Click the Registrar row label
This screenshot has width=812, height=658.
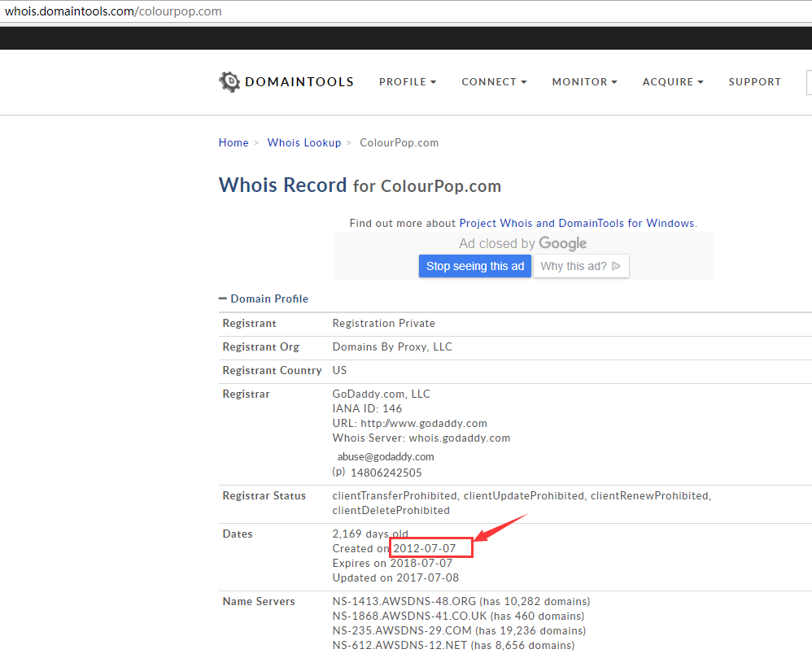click(x=246, y=394)
